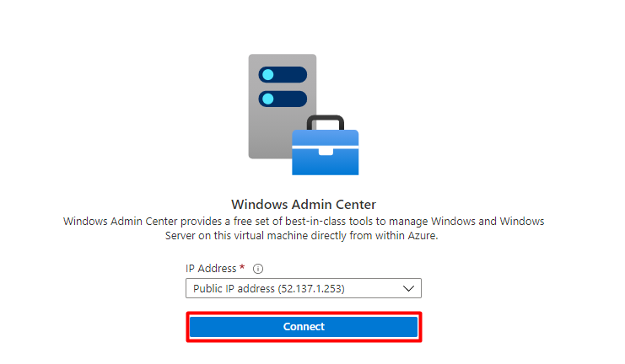
Task: Click the description line mentioning Azure
Action: pyautogui.click(x=304, y=237)
